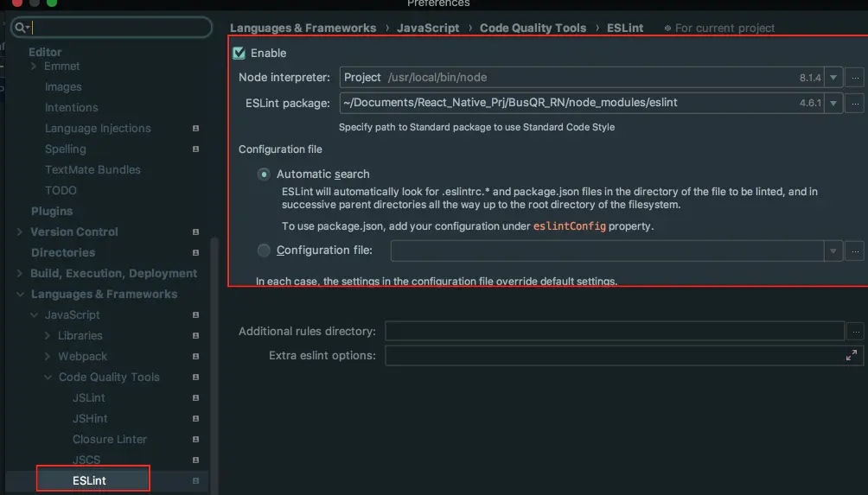The height and width of the screenshot is (495, 868).
Task: Click the search magnifier history icon
Action: (22, 27)
